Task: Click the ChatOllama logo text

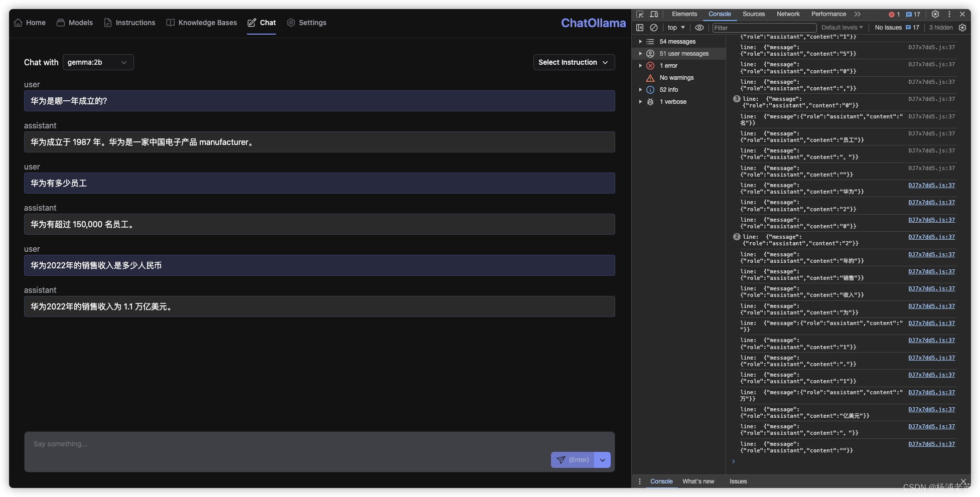Action: pyautogui.click(x=593, y=23)
